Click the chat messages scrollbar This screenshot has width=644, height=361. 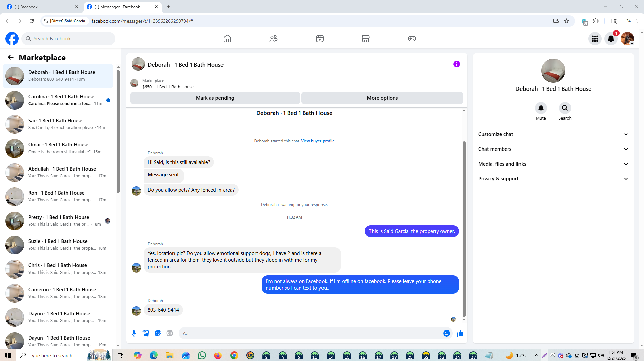[464, 229]
